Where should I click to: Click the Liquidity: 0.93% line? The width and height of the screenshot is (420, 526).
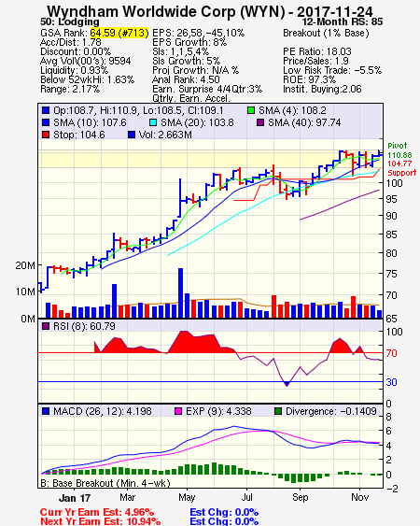[74, 70]
